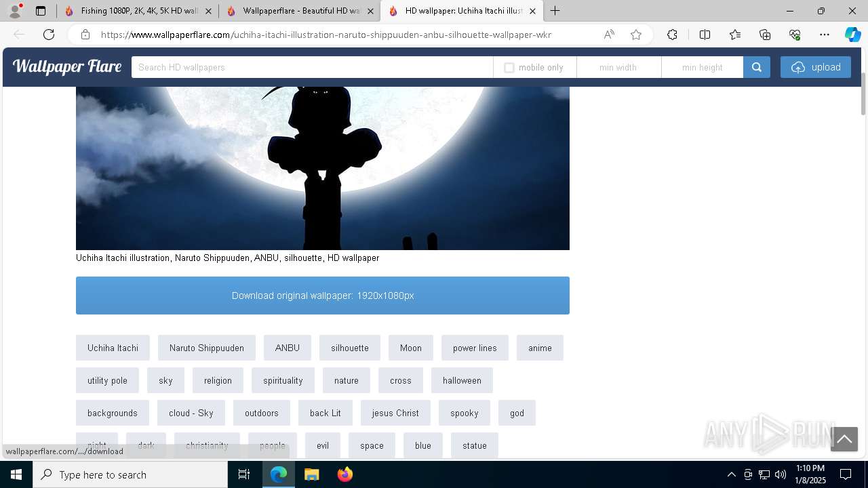Click the min width field
The height and width of the screenshot is (488, 868).
click(618, 67)
